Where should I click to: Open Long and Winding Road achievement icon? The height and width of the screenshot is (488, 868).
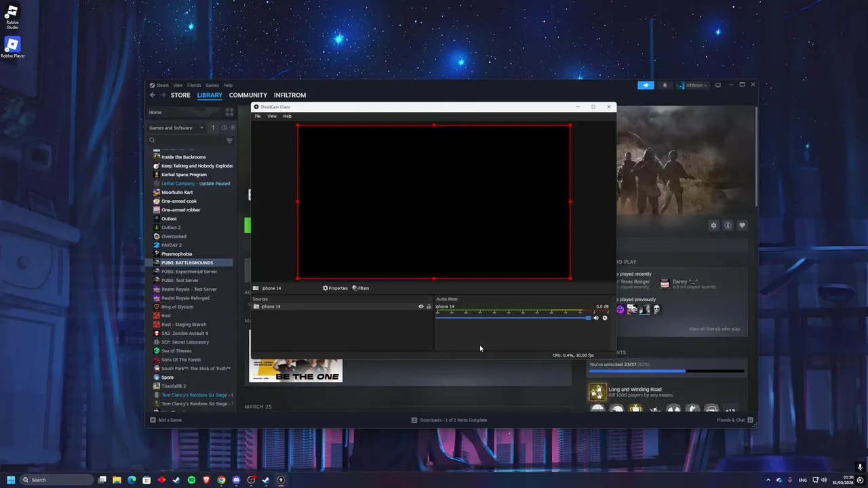tap(597, 392)
